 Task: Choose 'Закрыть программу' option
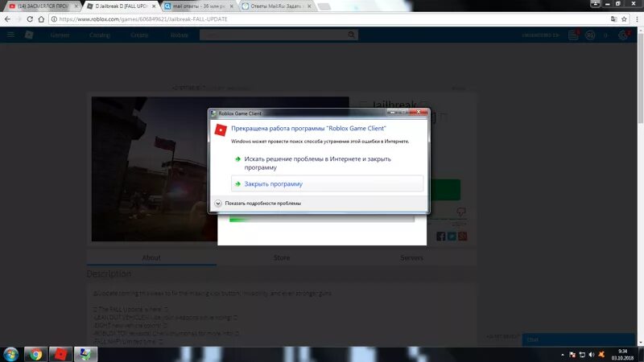click(328, 184)
